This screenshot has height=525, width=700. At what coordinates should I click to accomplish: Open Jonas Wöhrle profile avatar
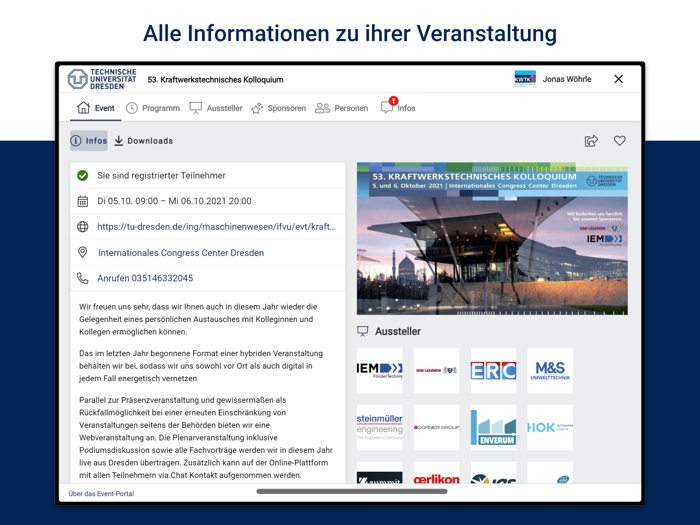(x=525, y=79)
